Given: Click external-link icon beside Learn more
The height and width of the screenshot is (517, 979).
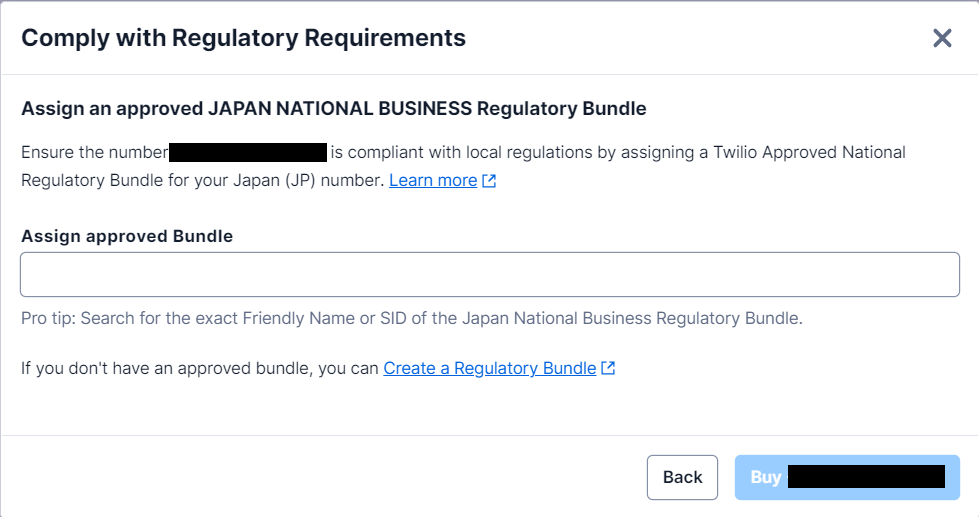Looking at the screenshot, I should [489, 181].
